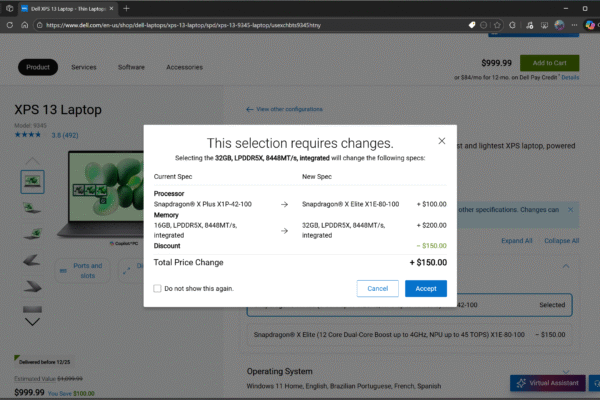The image size is (600, 400).
Task: Collapse the processor section chevron
Action: click(x=566, y=266)
